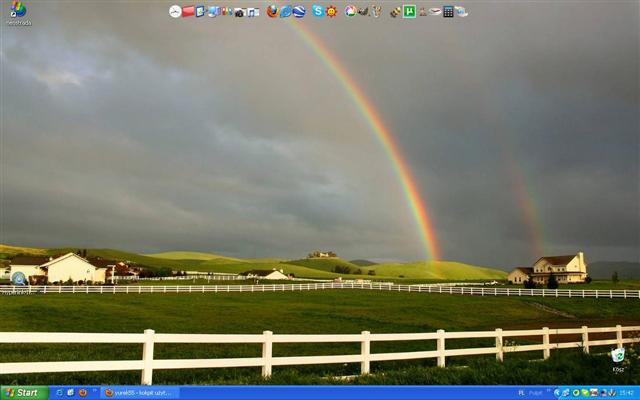Screen dimensions: 640x400
Task: Open Firefox from the top dock
Action: 272,11
